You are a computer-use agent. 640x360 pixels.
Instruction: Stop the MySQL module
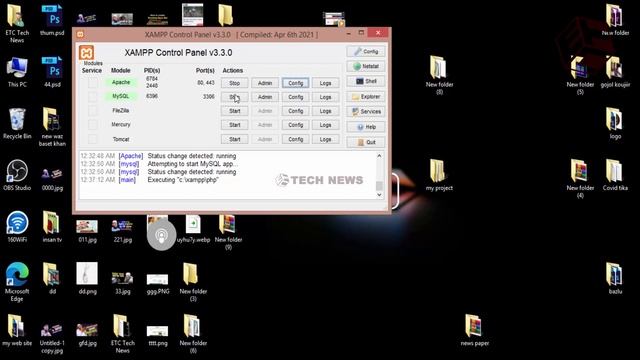pyautogui.click(x=234, y=97)
